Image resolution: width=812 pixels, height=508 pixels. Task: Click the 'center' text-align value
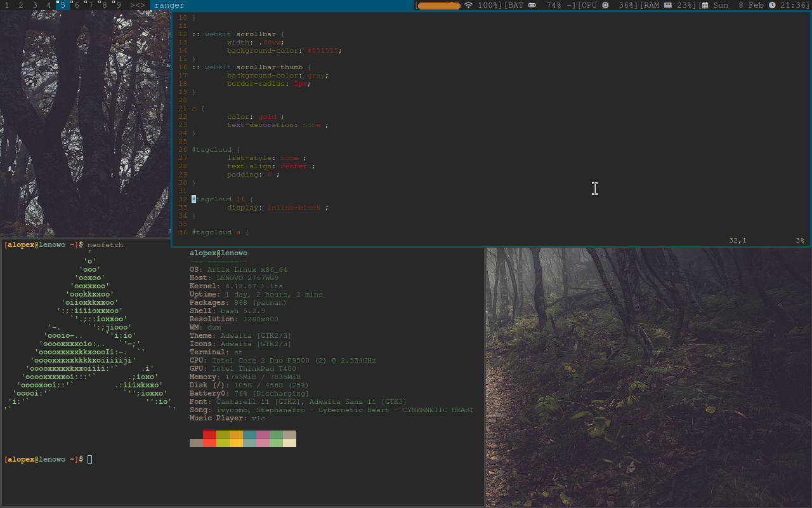tap(294, 166)
